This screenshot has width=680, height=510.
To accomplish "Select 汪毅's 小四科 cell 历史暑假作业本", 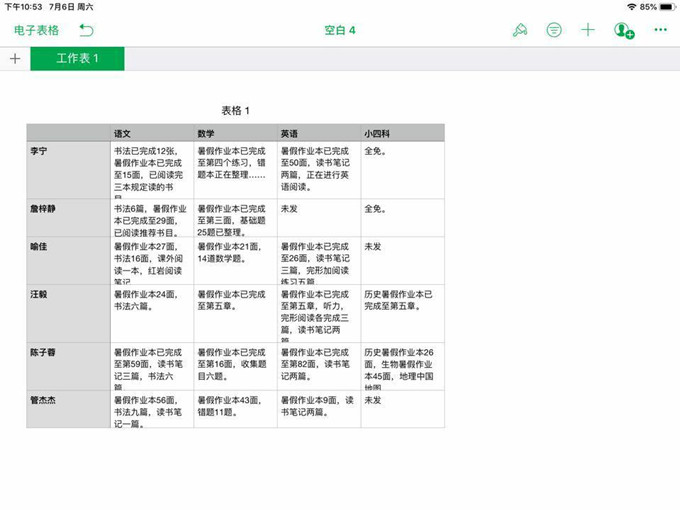I will tap(402, 314).
